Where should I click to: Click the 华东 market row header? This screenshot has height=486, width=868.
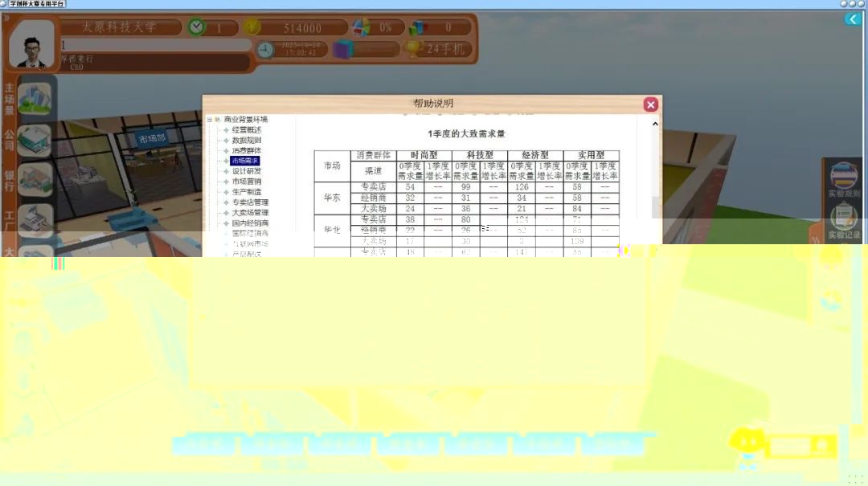click(332, 198)
